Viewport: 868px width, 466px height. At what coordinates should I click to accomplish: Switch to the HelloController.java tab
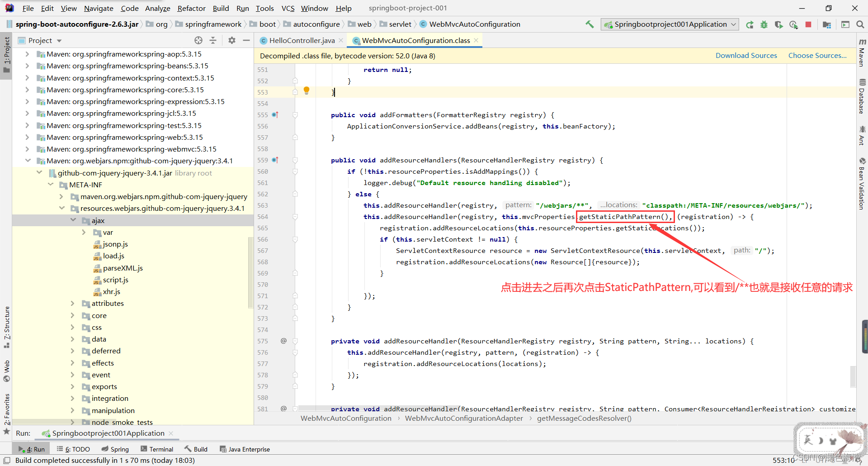[302, 40]
